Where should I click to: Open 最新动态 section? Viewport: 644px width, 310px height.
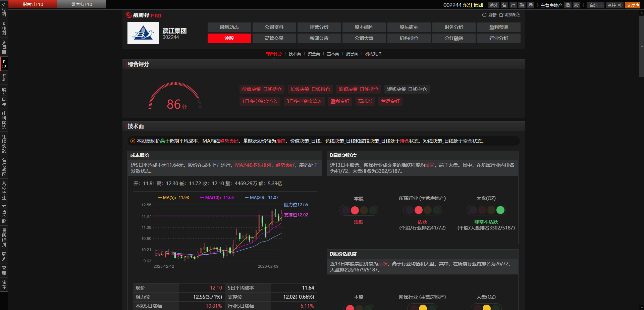(229, 27)
